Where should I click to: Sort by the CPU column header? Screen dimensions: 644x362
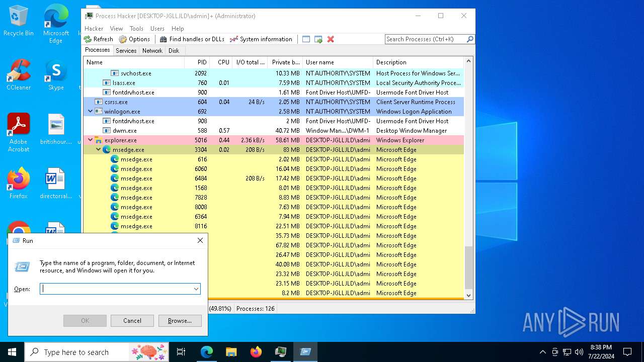click(221, 62)
